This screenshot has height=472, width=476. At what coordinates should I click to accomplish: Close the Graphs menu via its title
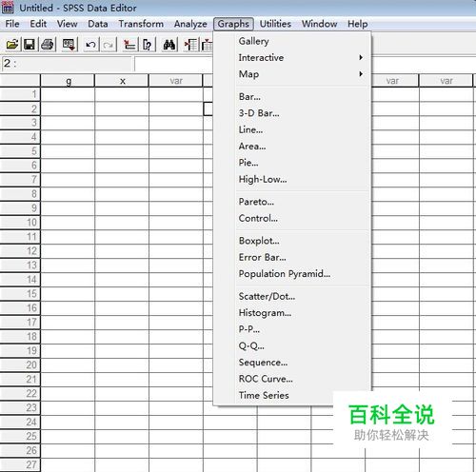(x=233, y=24)
